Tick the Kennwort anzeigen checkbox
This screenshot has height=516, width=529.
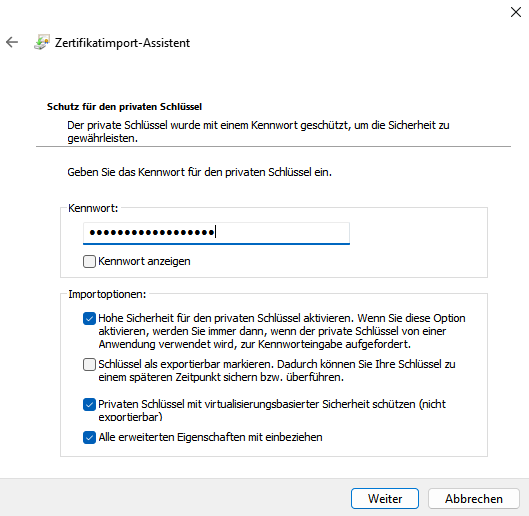89,261
